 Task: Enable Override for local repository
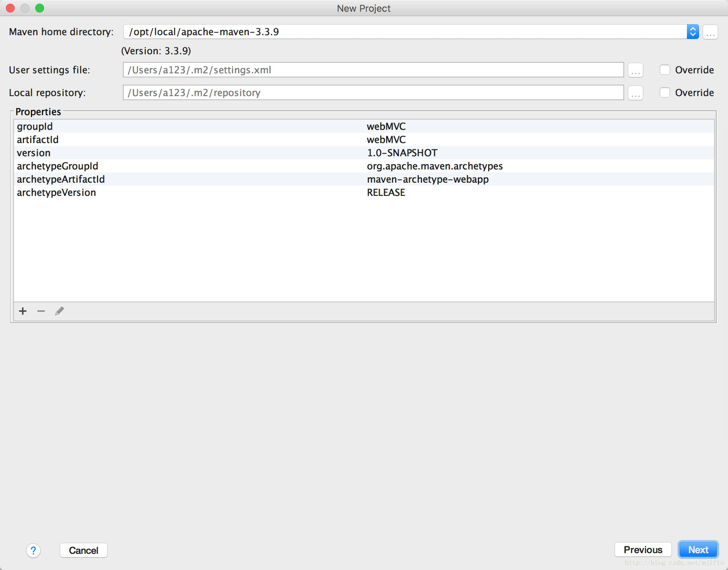tap(665, 93)
